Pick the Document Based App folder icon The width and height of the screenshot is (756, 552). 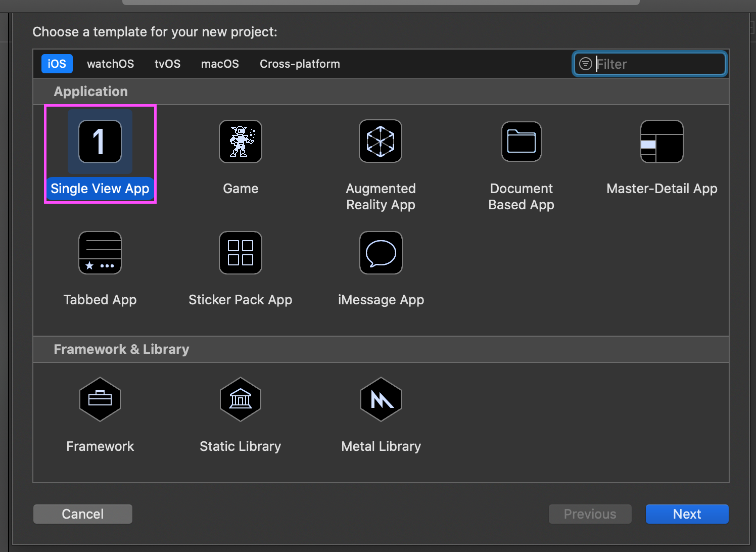pos(521,142)
